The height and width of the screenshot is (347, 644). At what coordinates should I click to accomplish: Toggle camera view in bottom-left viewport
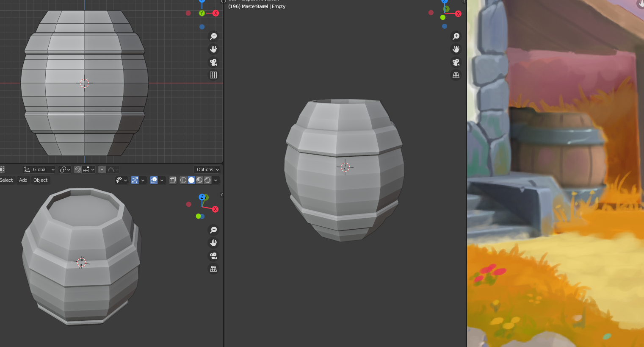click(213, 256)
